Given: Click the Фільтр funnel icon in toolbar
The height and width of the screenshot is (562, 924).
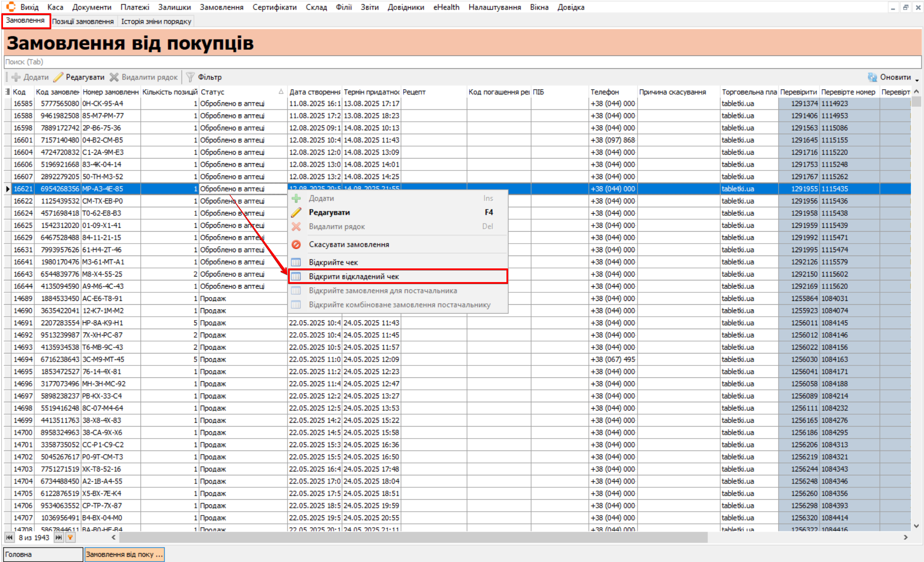Looking at the screenshot, I should coord(191,77).
